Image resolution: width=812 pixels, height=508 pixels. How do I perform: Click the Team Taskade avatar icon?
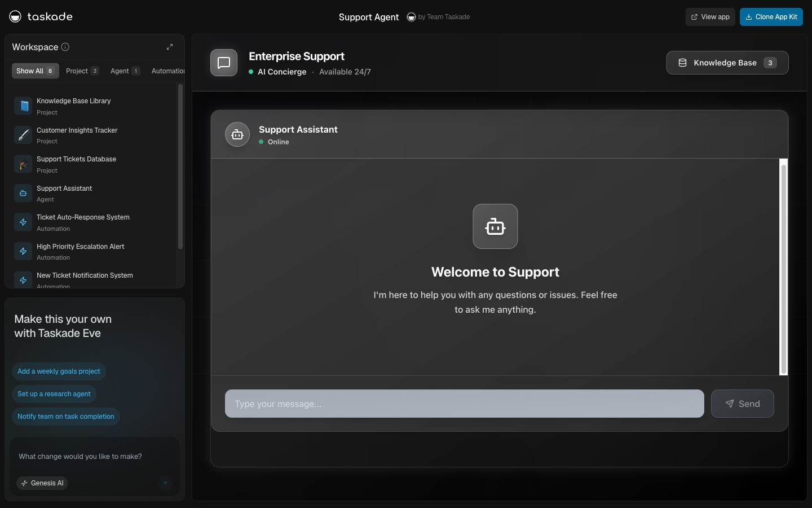411,17
